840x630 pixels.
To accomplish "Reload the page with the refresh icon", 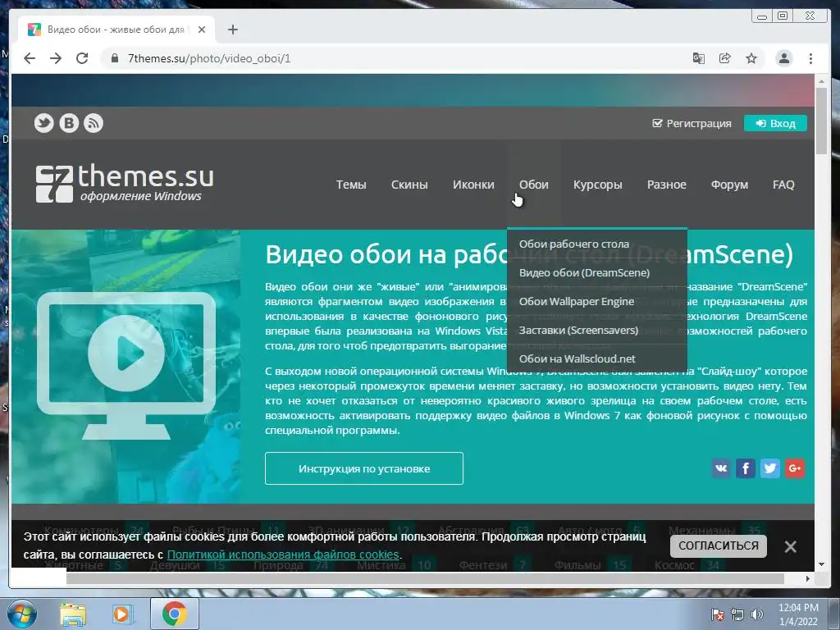I will (82, 58).
